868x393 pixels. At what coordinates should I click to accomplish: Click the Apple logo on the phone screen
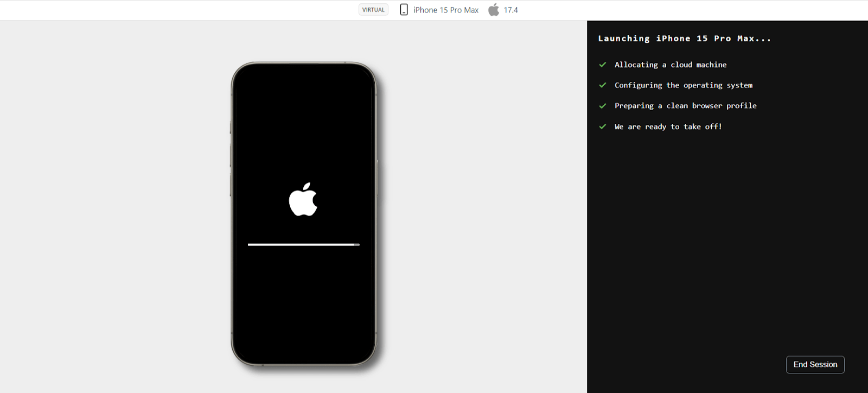tap(303, 199)
